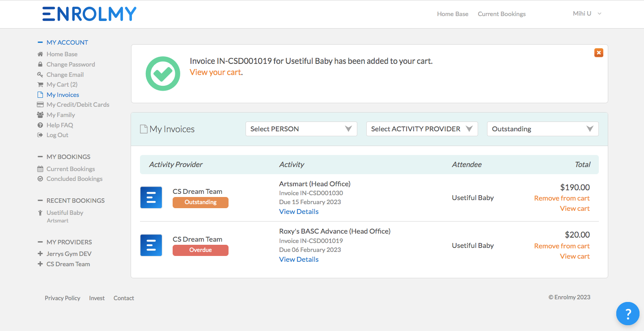Expand CS Dream Team provider in sidebar
The height and width of the screenshot is (331, 644).
pyautogui.click(x=40, y=264)
